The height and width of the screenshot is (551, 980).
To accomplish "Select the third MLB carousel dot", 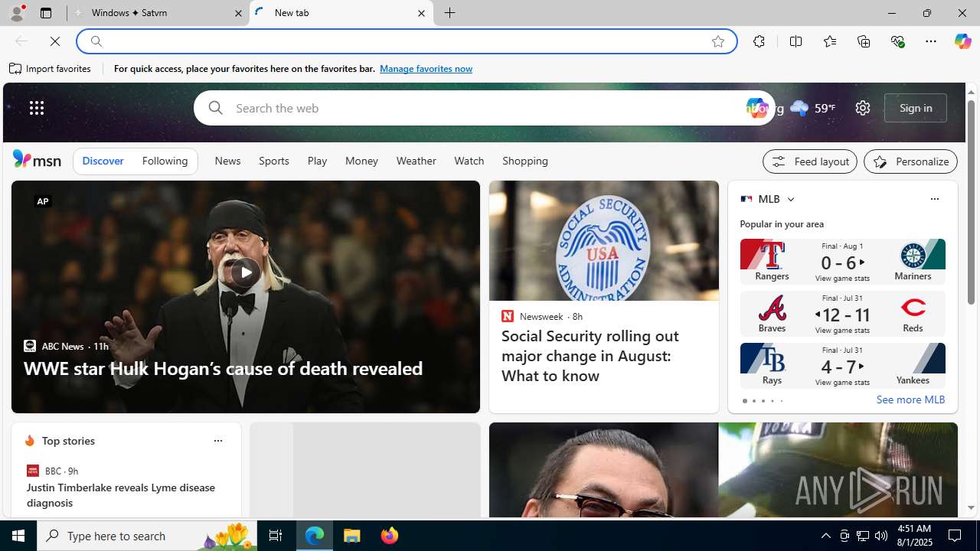I will [x=763, y=401].
